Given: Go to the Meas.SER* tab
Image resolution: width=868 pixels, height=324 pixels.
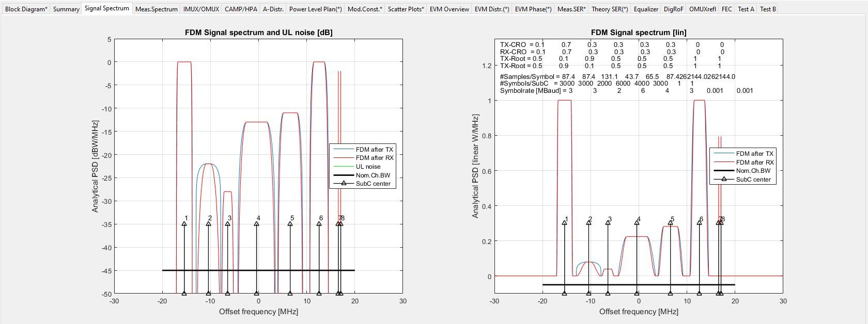Looking at the screenshot, I should pos(571,9).
